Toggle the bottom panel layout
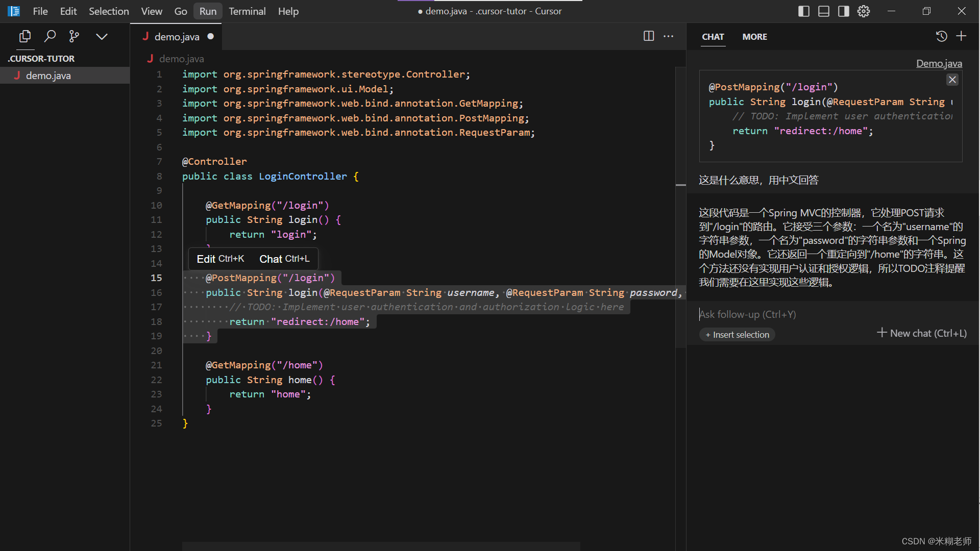Image resolution: width=980 pixels, height=551 pixels. pos(823,11)
